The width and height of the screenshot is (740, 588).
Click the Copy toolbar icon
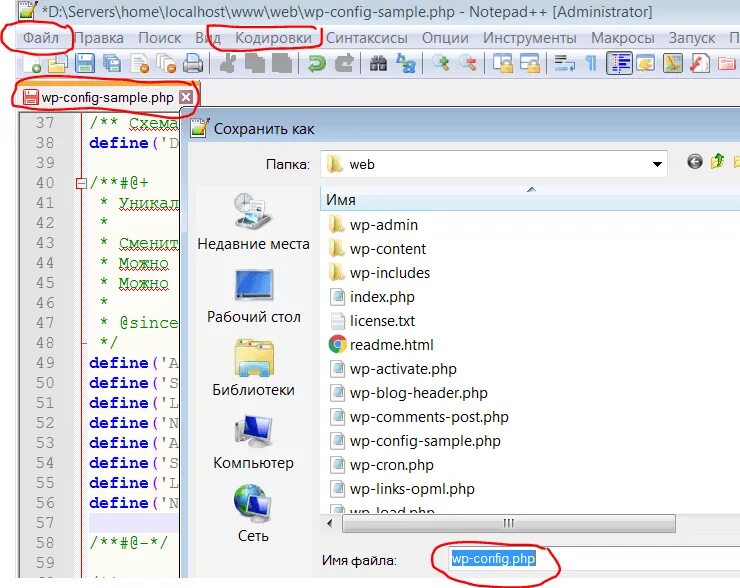(255, 63)
